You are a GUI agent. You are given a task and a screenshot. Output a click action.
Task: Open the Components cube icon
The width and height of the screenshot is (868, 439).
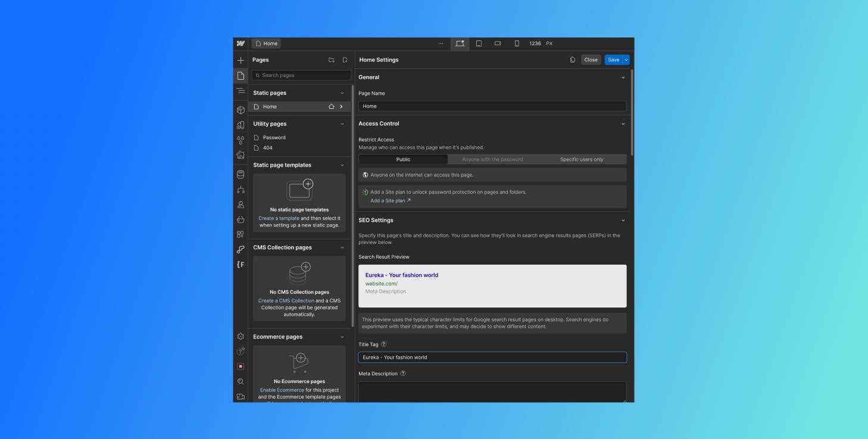point(241,110)
